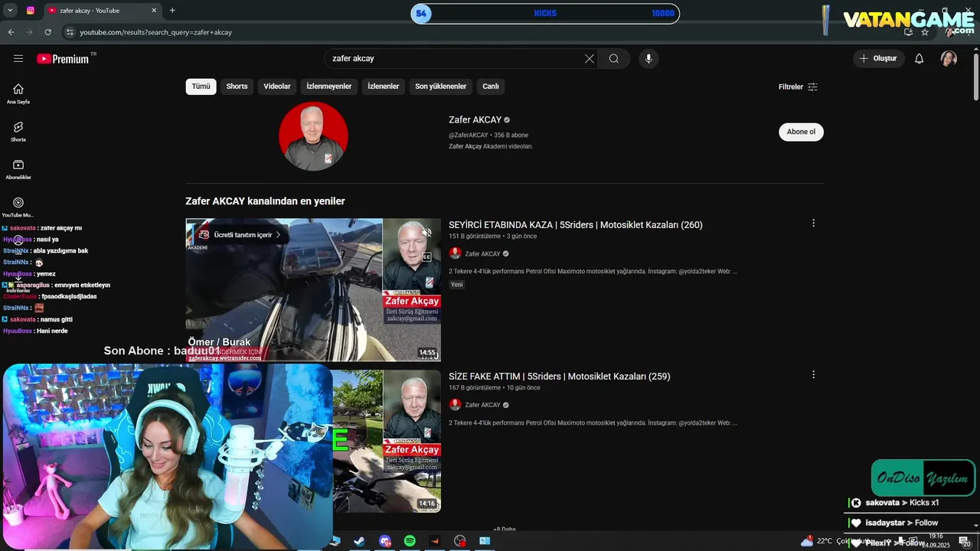Open Abonelikler in the sidebar

click(18, 169)
